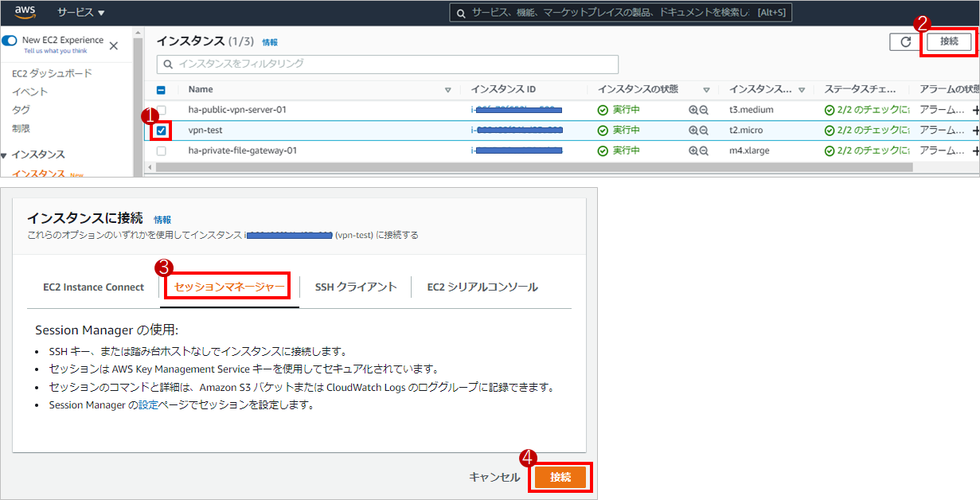Image resolution: width=980 pixels, height=500 pixels.
Task: Check the ha-private-file-gateway-01 row checkbox
Action: click(161, 150)
